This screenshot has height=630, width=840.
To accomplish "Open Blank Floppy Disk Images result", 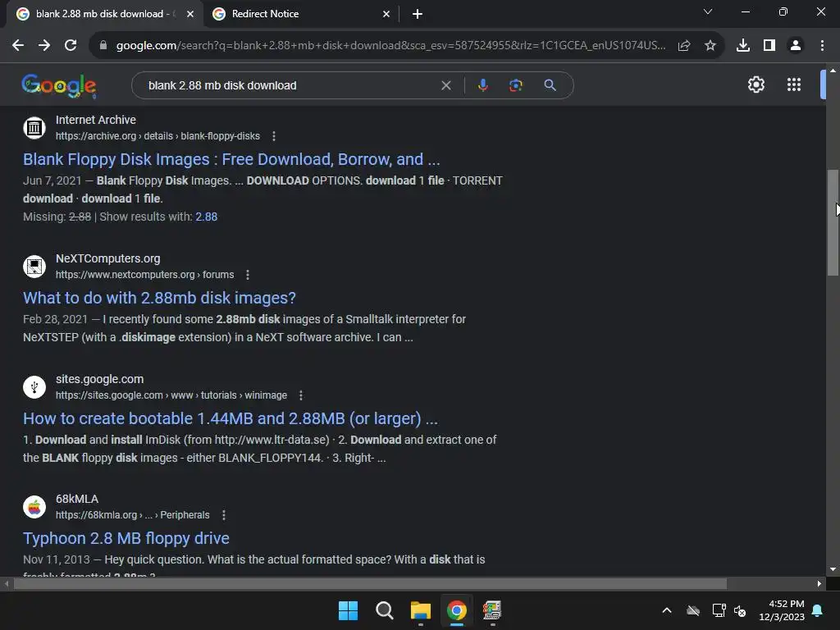I will (231, 159).
